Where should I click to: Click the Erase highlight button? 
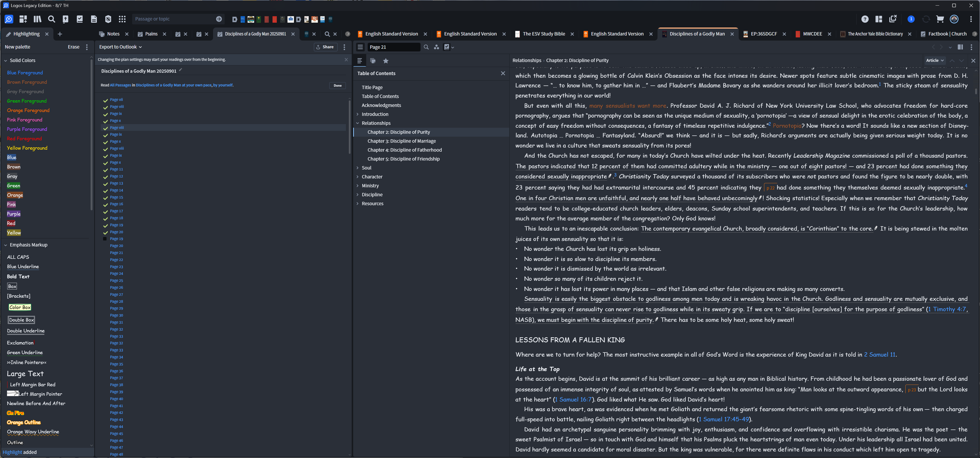click(73, 47)
